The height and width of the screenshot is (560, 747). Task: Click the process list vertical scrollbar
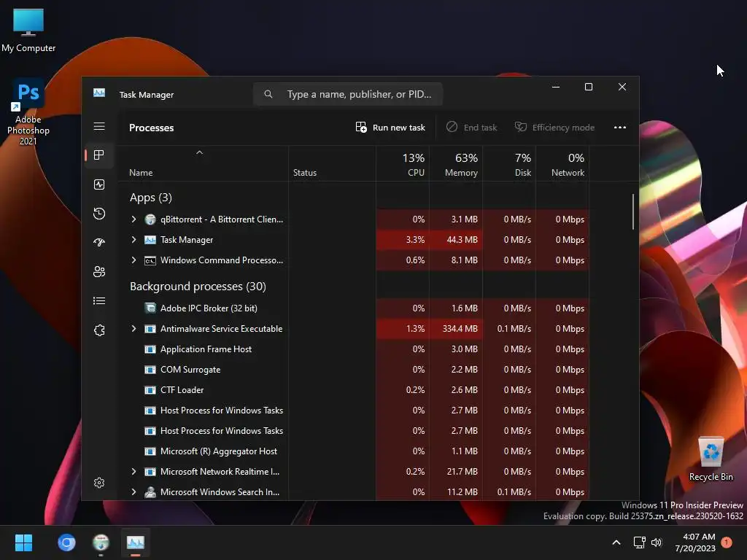632,211
